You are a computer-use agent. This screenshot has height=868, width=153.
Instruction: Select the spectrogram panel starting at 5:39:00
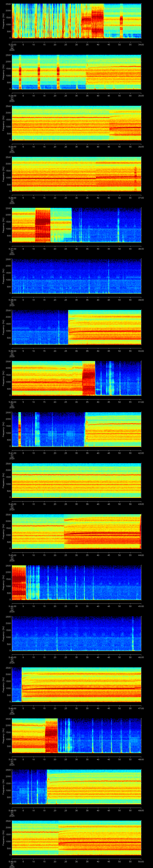pyautogui.click(x=77, y=327)
